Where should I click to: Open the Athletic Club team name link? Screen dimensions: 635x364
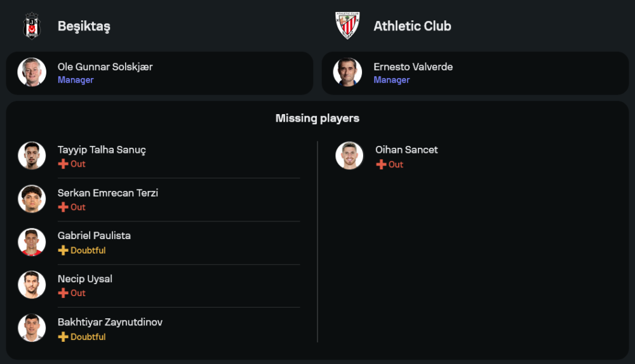coord(412,26)
